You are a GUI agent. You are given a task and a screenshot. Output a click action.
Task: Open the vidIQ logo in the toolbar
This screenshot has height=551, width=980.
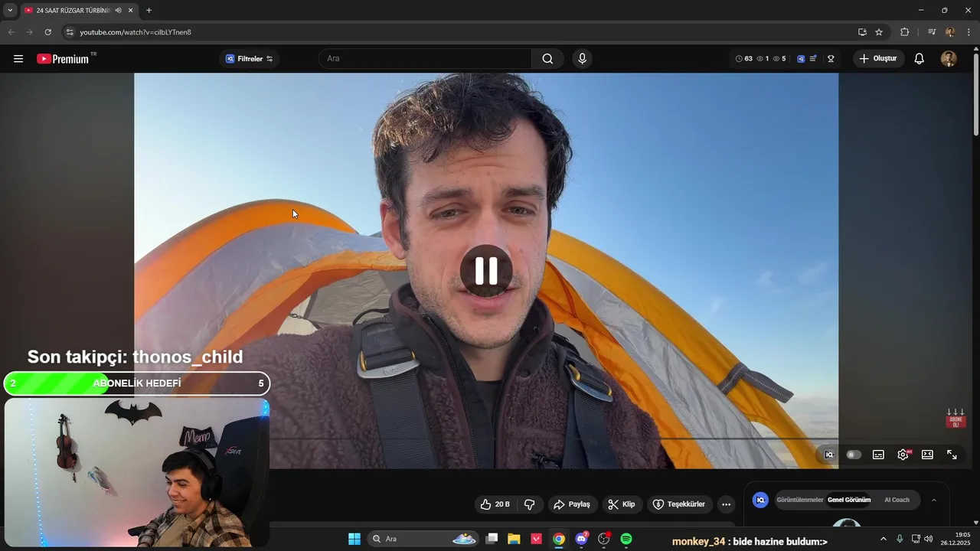click(x=801, y=59)
